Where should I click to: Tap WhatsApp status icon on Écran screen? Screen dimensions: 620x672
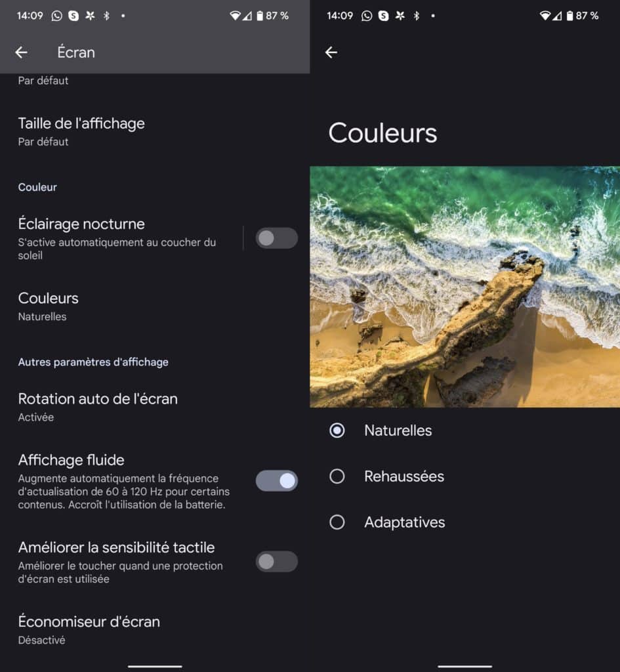point(56,16)
